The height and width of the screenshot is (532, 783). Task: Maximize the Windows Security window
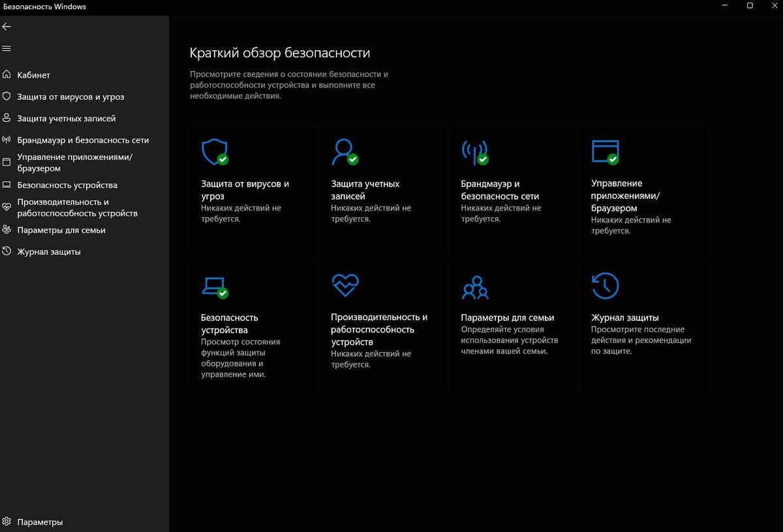click(750, 6)
